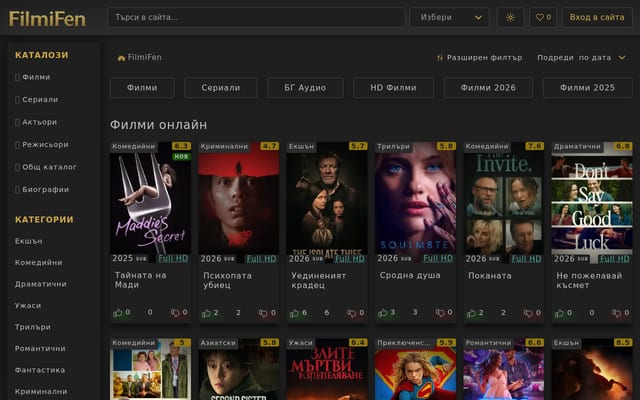
Task: Select the Криминални category in the sidebar
Action: click(41, 392)
